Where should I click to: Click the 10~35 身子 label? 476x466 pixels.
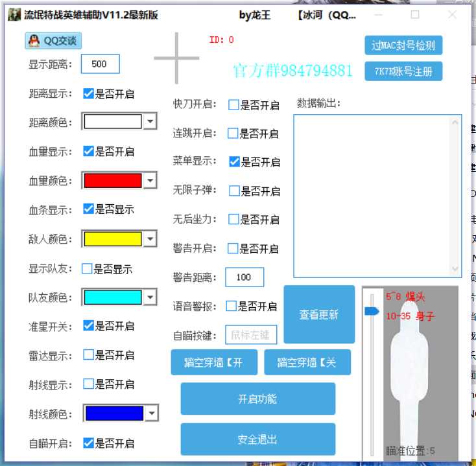[x=410, y=316]
